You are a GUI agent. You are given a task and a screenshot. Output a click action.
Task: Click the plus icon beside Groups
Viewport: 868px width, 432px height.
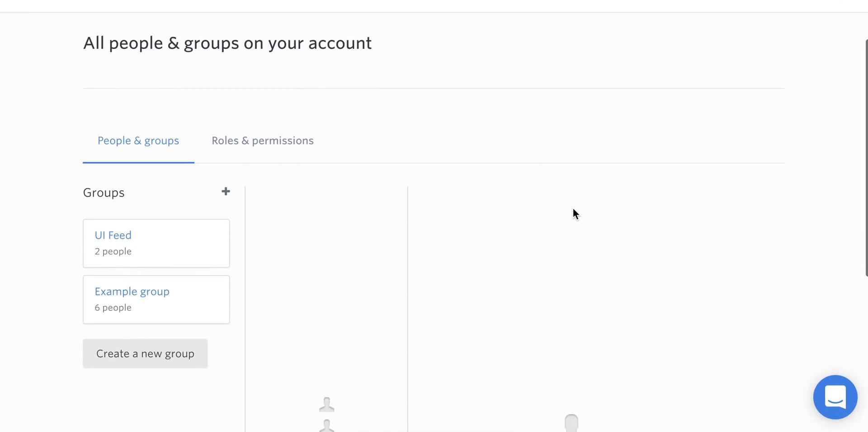(226, 192)
